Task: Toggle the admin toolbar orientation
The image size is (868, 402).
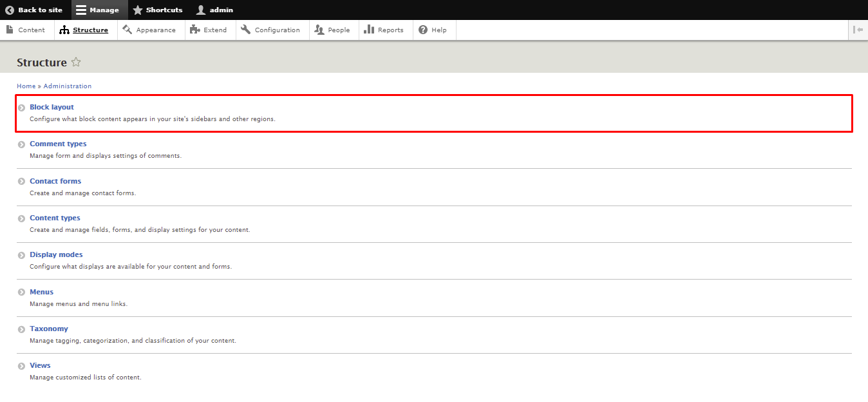Action: tap(859, 29)
